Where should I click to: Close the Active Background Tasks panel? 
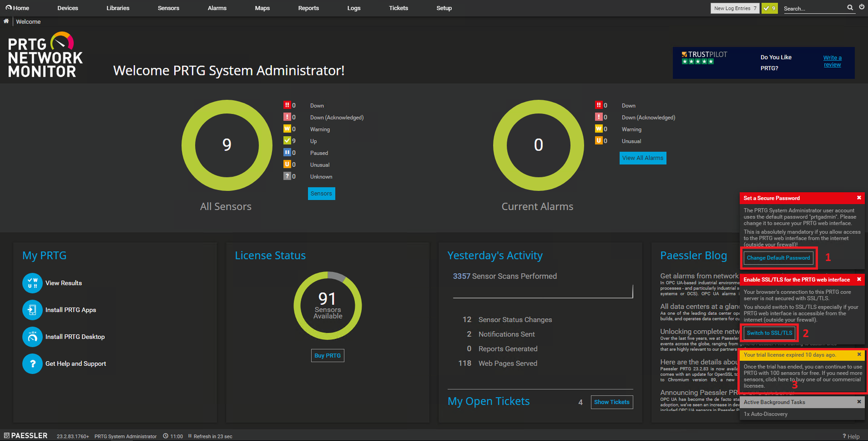(x=859, y=402)
